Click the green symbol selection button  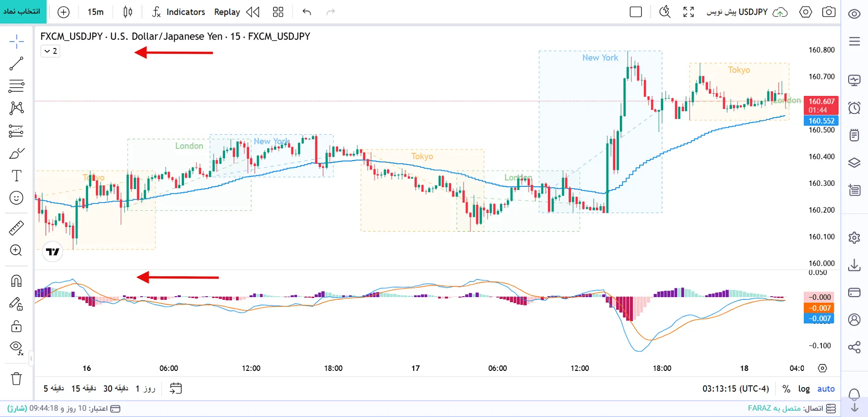coord(23,12)
